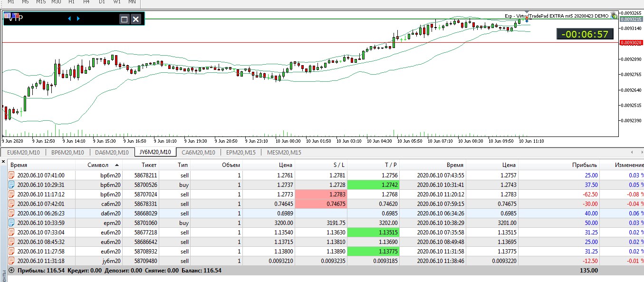Click the current price label 0.0093215

click(631, 19)
